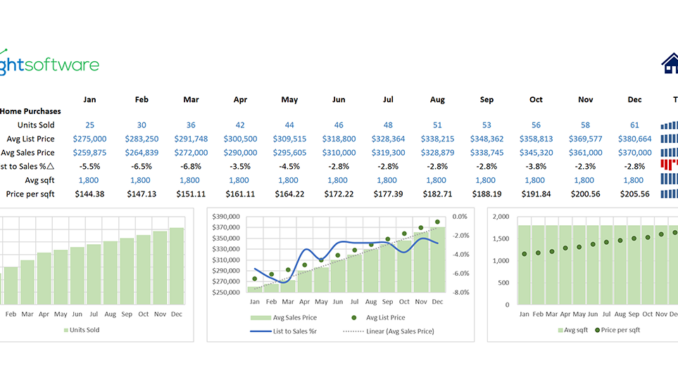678x392 pixels.
Task: Select Price per sqft cell $205.56
Action: [x=634, y=194]
